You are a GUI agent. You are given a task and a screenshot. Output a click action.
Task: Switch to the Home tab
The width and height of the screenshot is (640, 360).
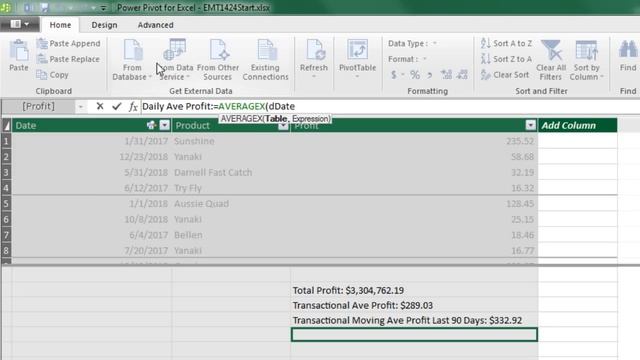[x=60, y=25]
